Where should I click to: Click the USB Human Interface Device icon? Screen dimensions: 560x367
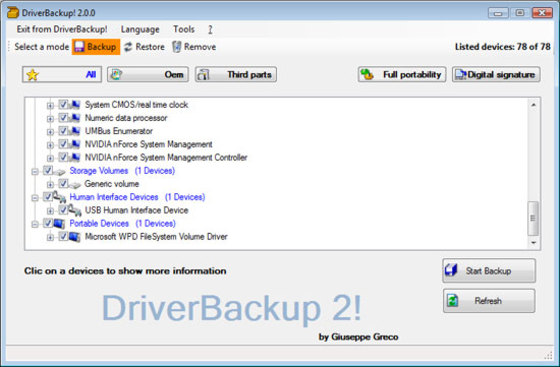click(x=75, y=210)
